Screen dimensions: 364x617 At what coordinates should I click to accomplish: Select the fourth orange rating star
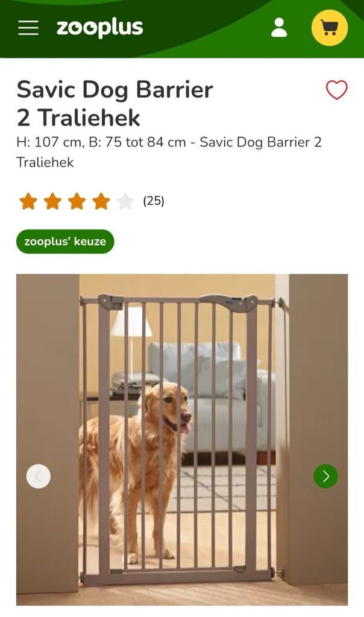pos(101,201)
